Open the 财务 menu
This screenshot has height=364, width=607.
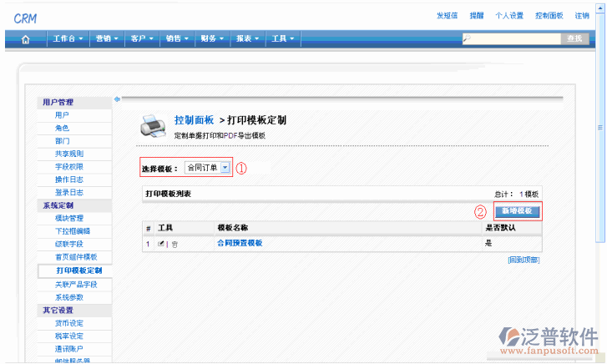(x=212, y=38)
